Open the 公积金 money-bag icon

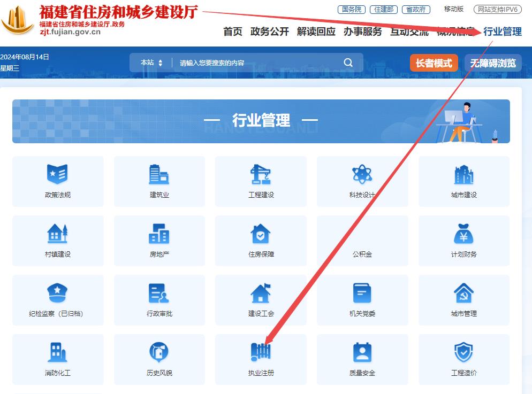click(362, 234)
